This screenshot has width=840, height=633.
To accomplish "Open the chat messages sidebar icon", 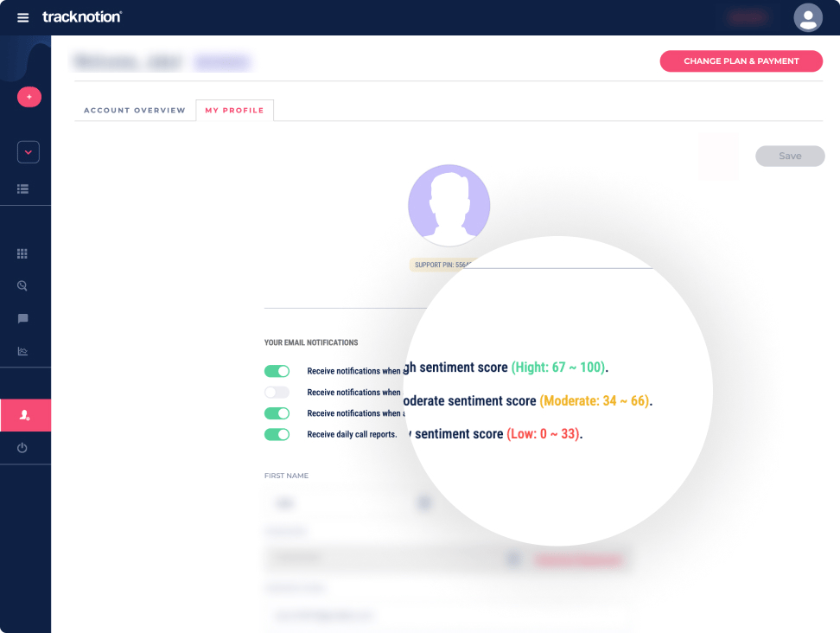I will (23, 318).
